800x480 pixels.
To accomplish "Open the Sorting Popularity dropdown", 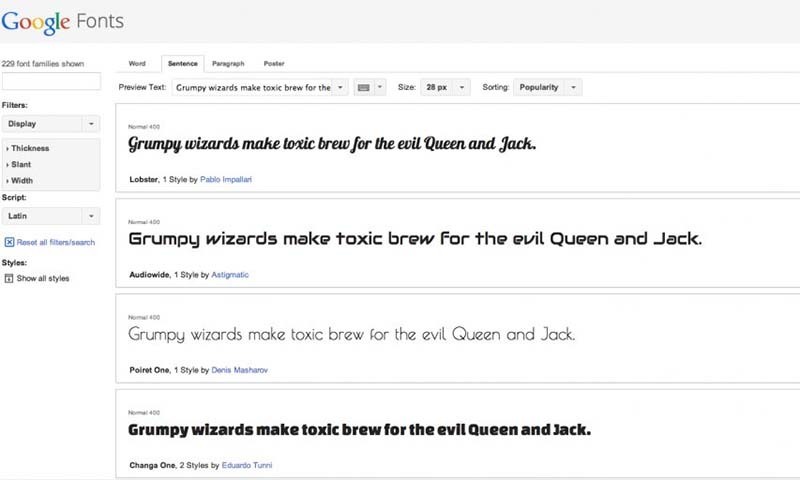I will point(547,87).
